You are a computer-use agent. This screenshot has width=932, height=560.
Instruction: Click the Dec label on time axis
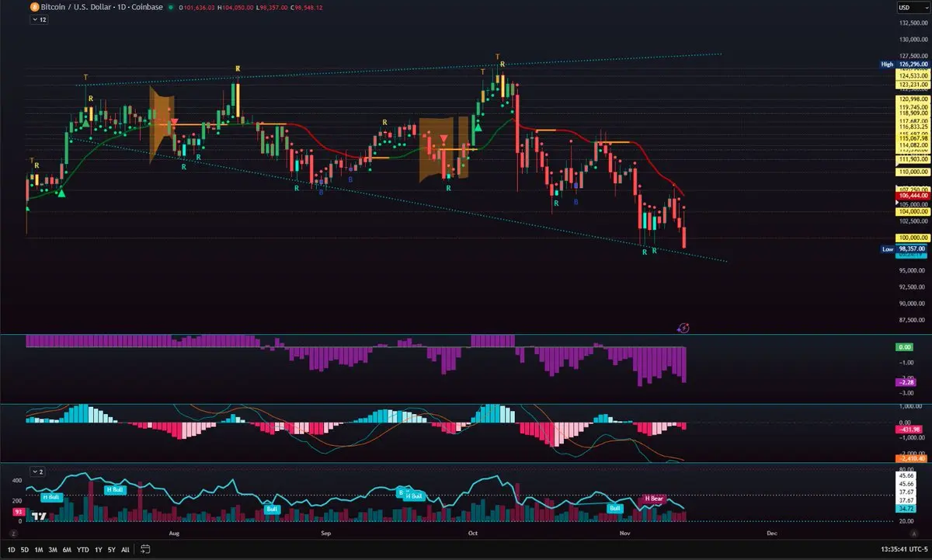(x=771, y=534)
